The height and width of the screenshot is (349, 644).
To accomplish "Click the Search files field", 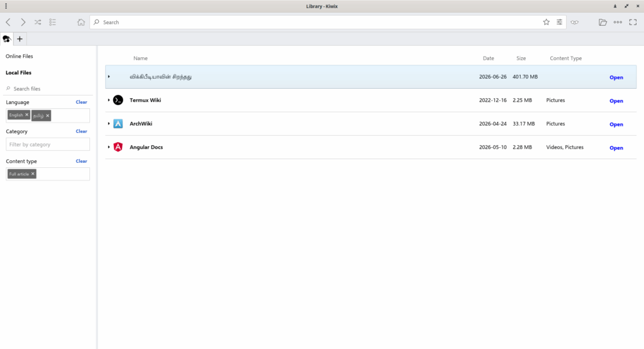I will click(x=48, y=89).
